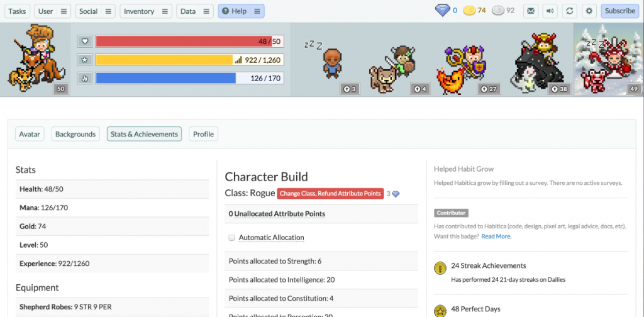Click the 24 Streak Achievements badge icon
The image size is (644, 317).
[440, 269]
